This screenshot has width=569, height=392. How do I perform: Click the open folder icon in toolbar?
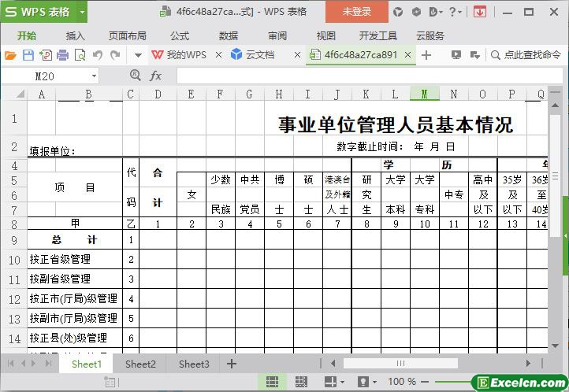(10, 55)
